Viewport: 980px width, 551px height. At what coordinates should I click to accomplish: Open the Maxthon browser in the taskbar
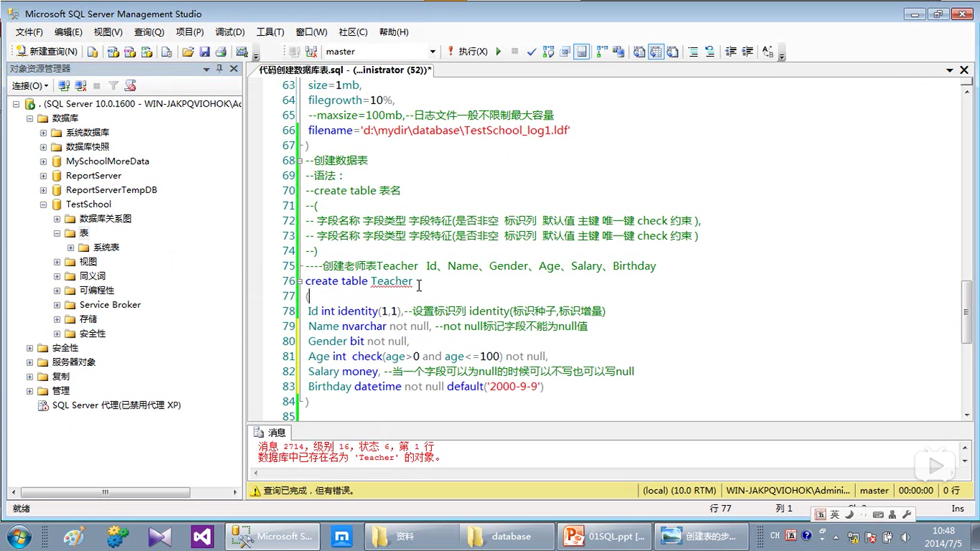coord(342,536)
